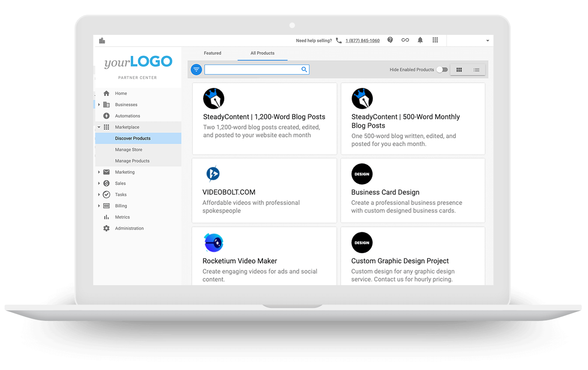
Task: Switch to list view
Action: pyautogui.click(x=476, y=70)
